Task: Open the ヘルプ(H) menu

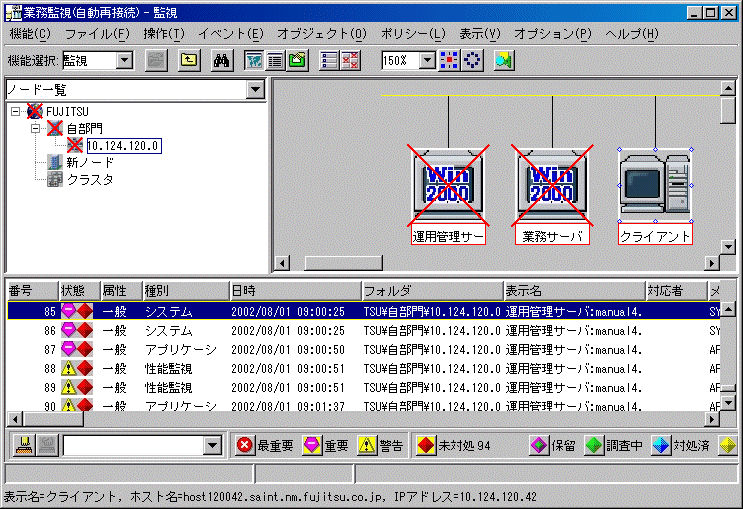Action: point(632,34)
